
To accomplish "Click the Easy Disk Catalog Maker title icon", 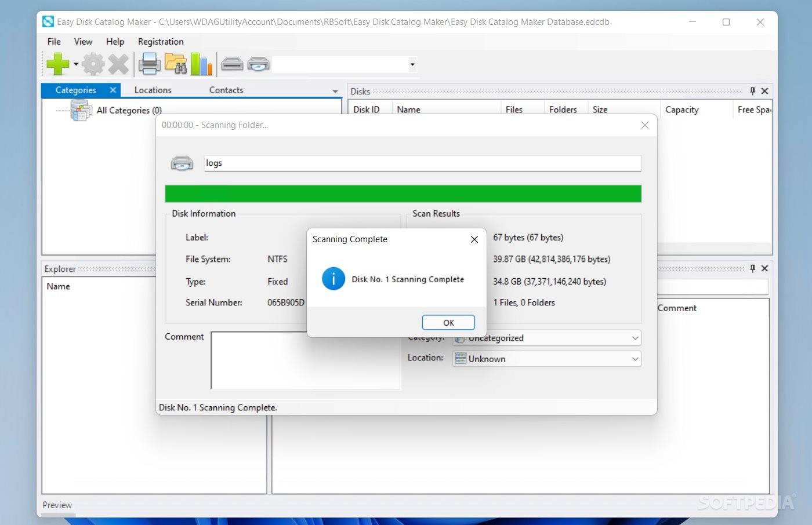I will pos(48,22).
